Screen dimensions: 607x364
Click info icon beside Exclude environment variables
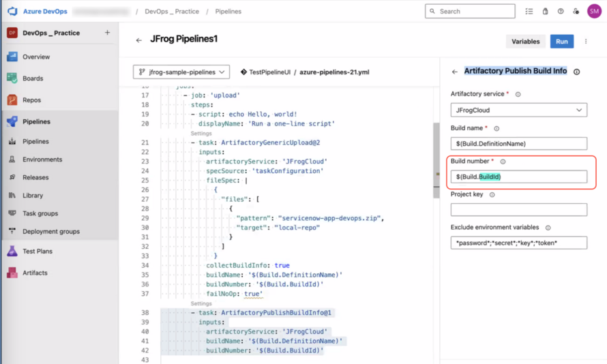pyautogui.click(x=548, y=228)
